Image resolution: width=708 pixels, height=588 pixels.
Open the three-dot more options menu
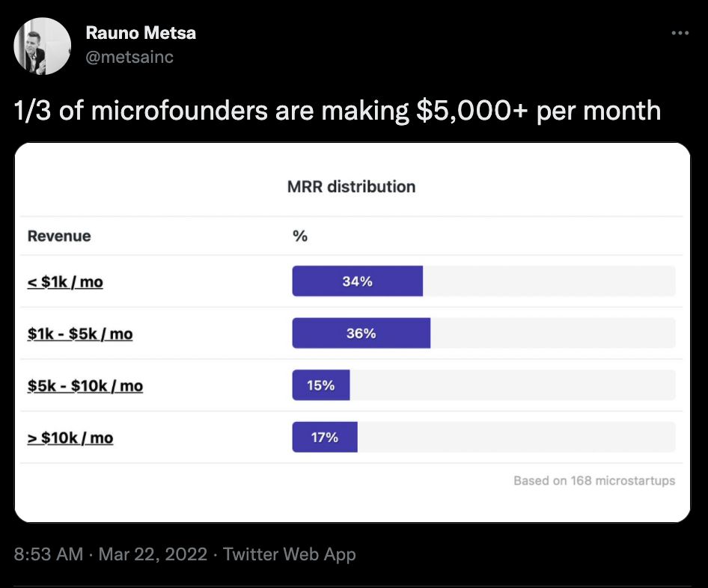[x=680, y=34]
